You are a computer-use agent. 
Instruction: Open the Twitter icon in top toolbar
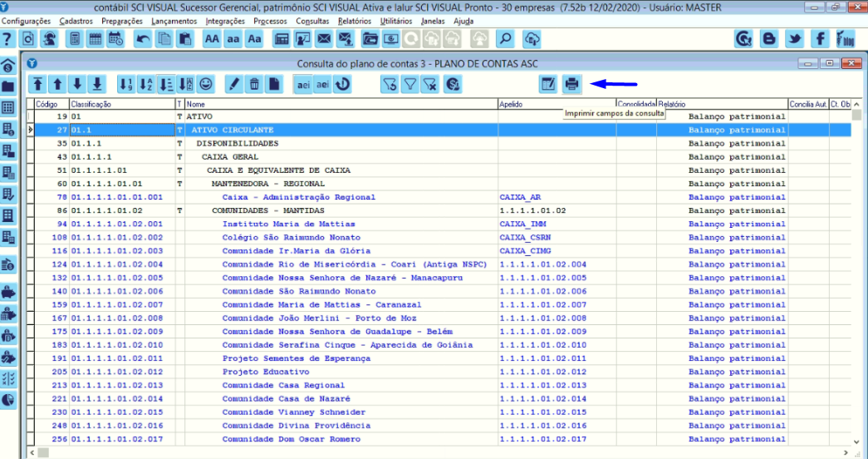click(x=795, y=39)
